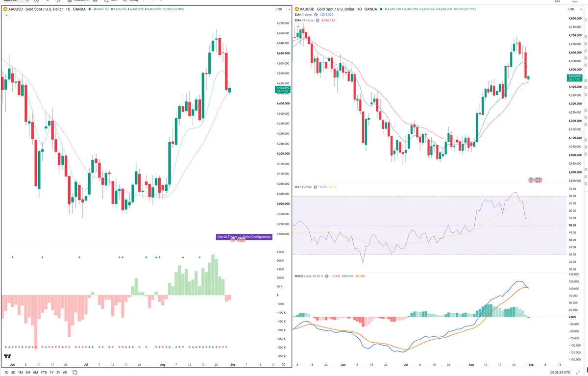
Task: Click the RSI indicator refresh icon
Action: pos(316,187)
